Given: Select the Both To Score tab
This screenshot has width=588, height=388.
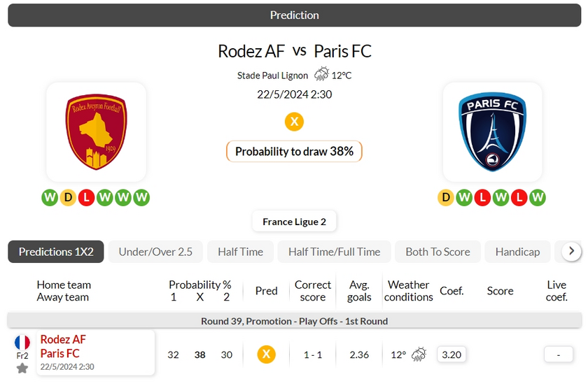Looking at the screenshot, I should [437, 252].
